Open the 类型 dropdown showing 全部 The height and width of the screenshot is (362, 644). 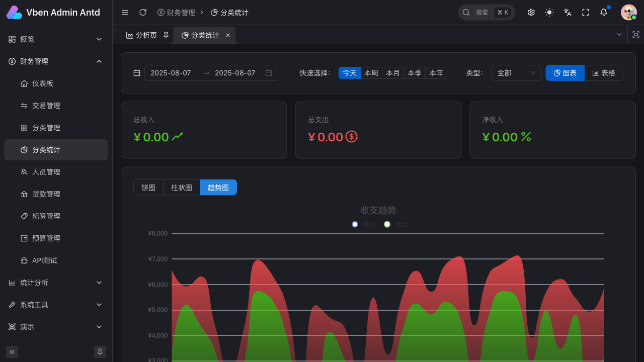(x=516, y=73)
